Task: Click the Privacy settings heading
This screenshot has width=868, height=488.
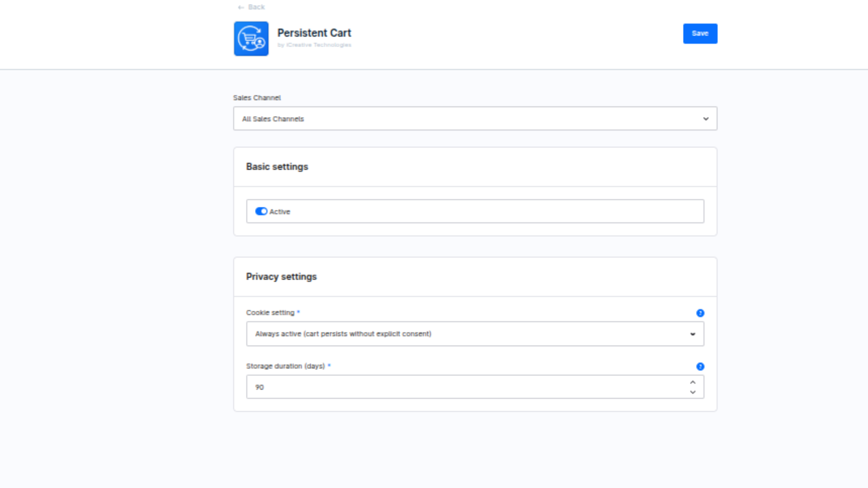Action: [281, 277]
